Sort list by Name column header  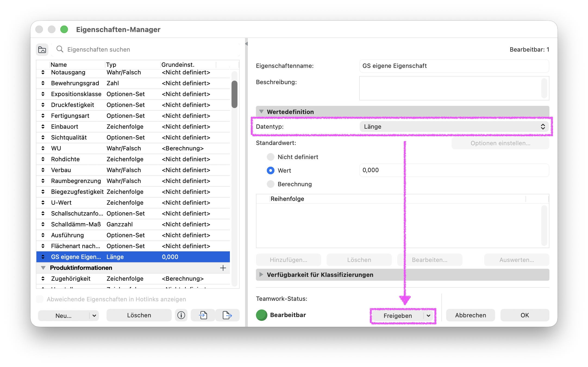click(x=77, y=65)
